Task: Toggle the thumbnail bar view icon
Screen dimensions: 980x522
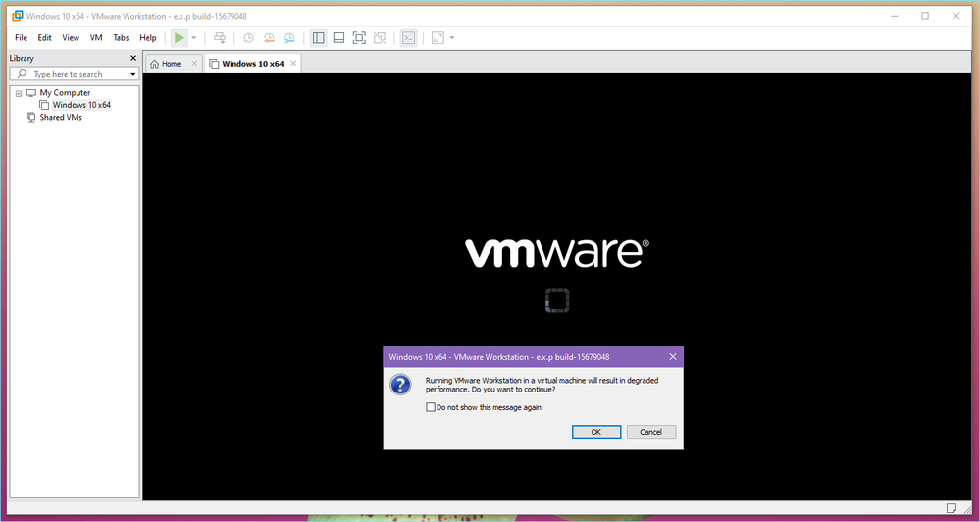Action: tap(338, 38)
